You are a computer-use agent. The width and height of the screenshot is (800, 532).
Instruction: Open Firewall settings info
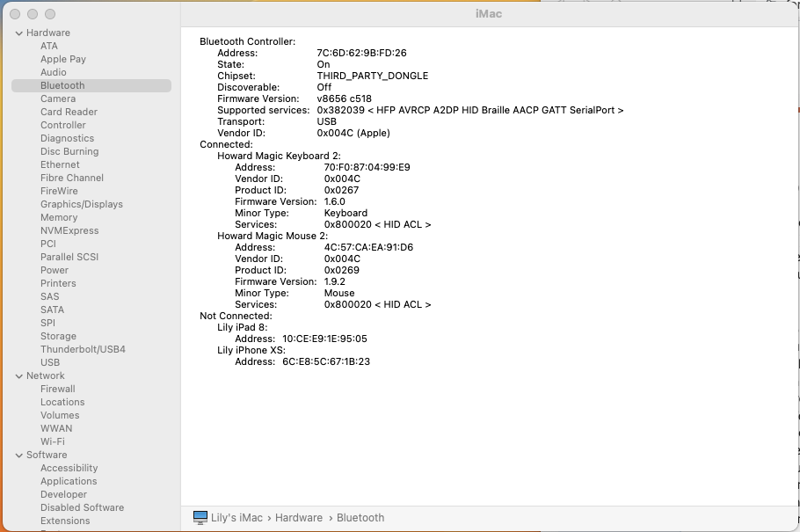(x=57, y=389)
